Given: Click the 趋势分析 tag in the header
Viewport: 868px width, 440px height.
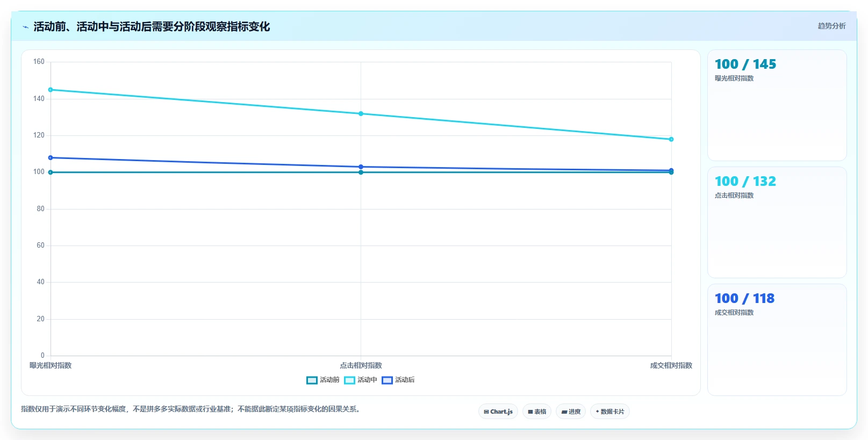Looking at the screenshot, I should click(831, 26).
